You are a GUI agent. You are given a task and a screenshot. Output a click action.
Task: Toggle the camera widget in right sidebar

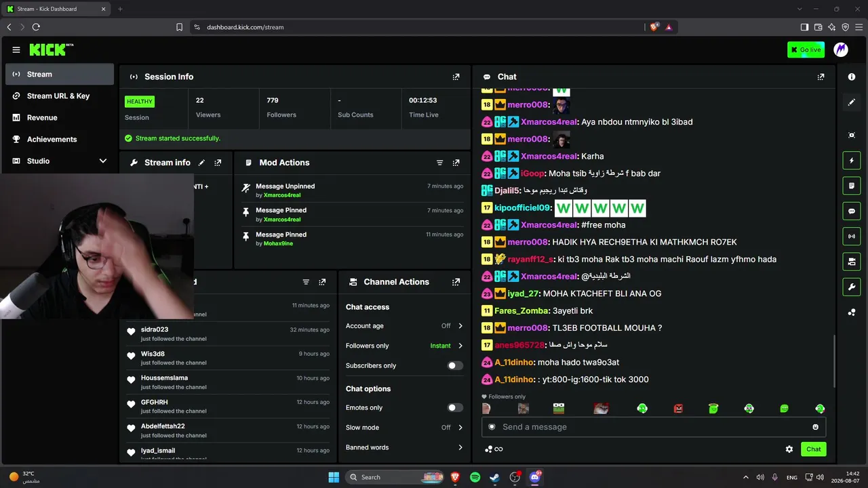852,262
